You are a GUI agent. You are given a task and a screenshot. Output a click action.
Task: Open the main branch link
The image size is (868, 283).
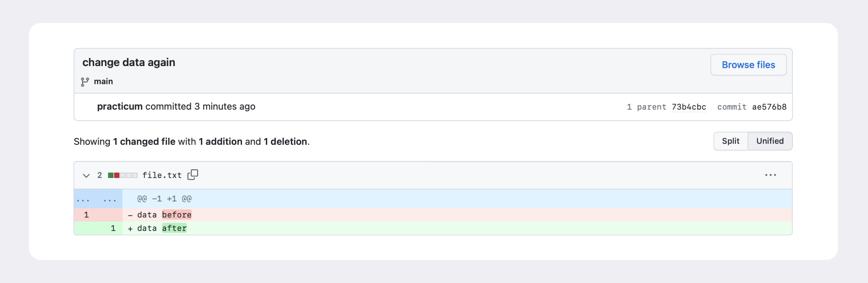[x=103, y=82]
